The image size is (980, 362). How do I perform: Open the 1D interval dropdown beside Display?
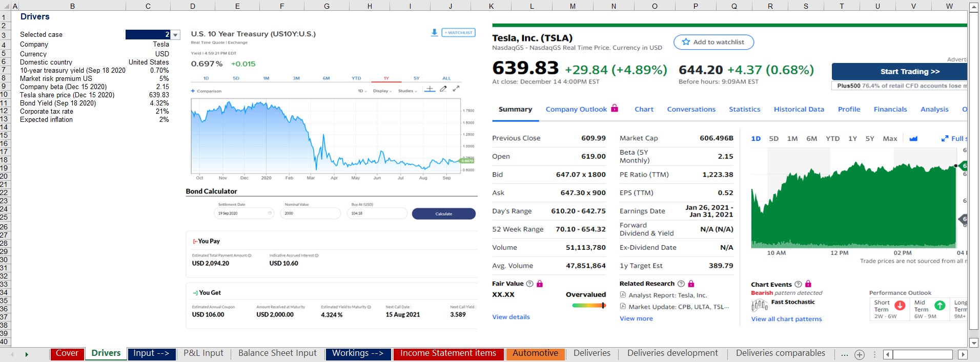coord(362,91)
